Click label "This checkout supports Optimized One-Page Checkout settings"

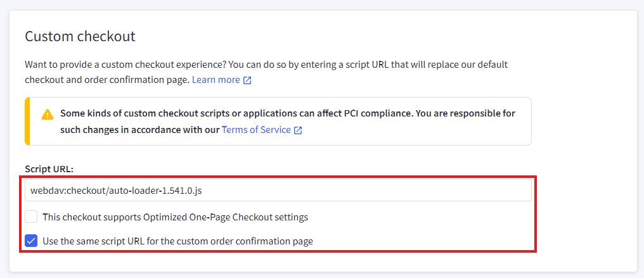pyautogui.click(x=175, y=217)
